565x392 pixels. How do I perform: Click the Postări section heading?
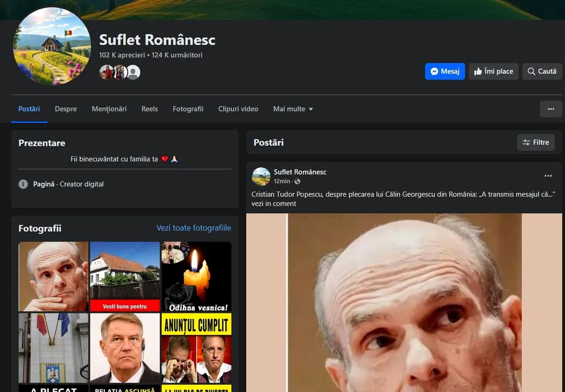(269, 143)
